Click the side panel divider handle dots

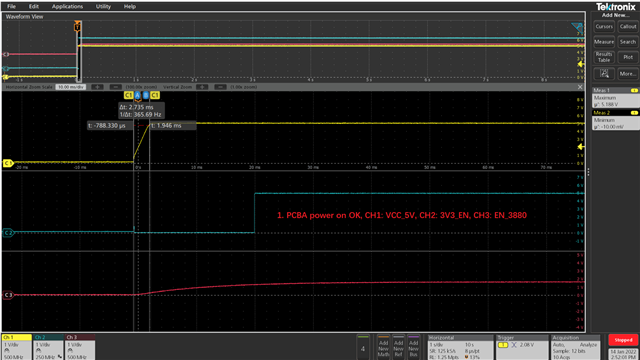pyautogui.click(x=588, y=172)
